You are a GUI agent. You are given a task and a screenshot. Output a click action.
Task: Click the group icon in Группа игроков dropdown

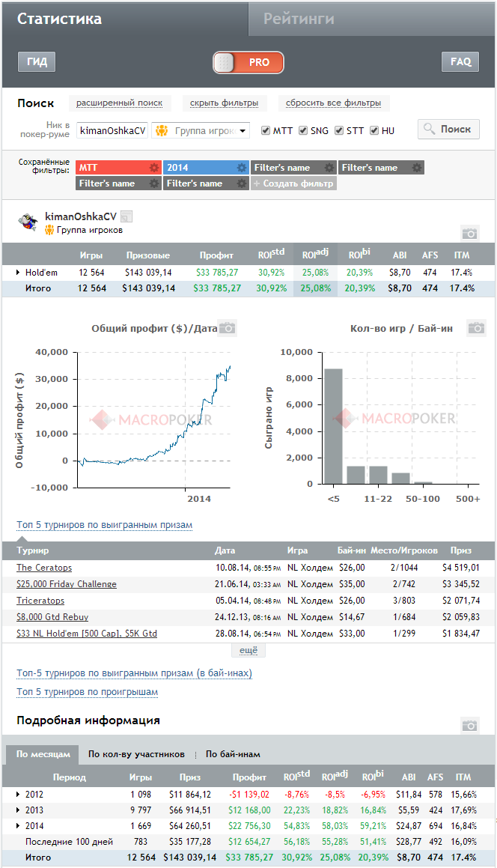(162, 130)
